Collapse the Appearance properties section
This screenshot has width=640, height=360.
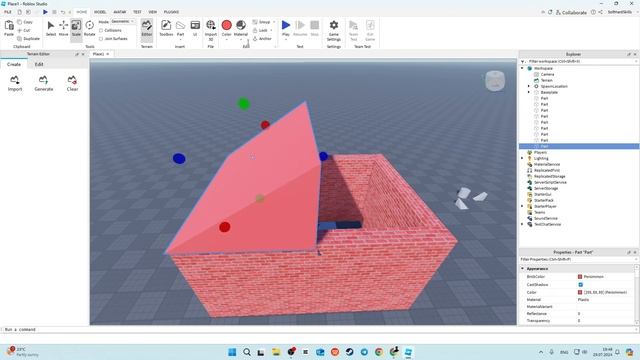[x=522, y=269]
